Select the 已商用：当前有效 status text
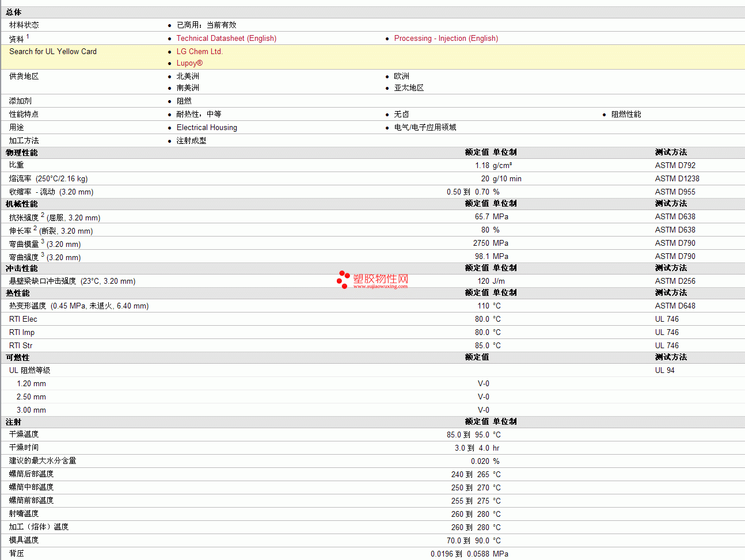This screenshot has width=745, height=560. pyautogui.click(x=207, y=25)
